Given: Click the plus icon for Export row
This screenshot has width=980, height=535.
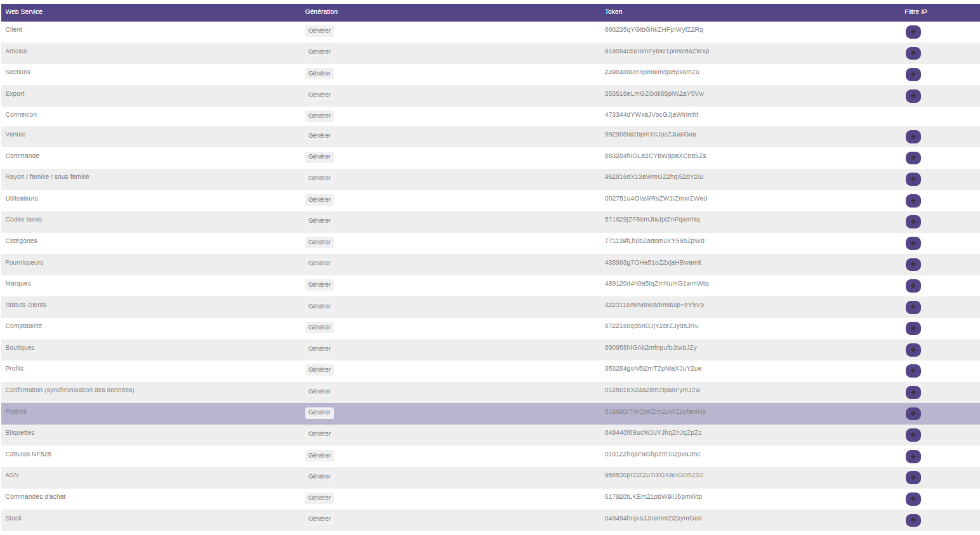Looking at the screenshot, I should click(x=913, y=96).
